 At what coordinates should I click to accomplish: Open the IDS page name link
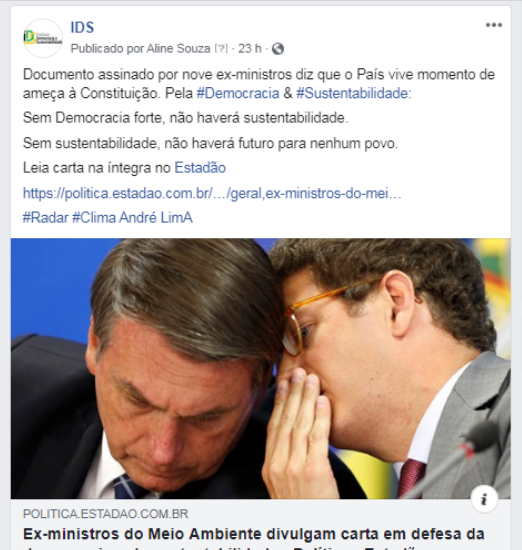point(82,27)
